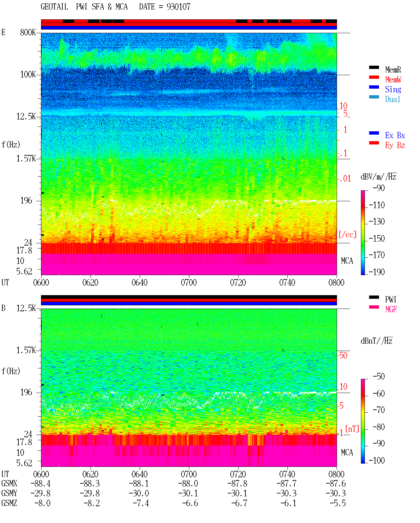Click the red MemW legend swatch

(x=374, y=77)
